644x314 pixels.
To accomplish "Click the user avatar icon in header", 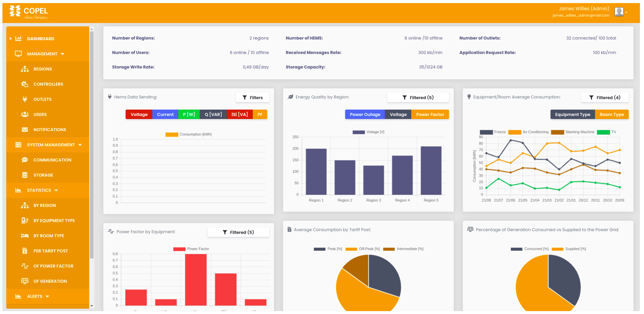I will 619,12.
